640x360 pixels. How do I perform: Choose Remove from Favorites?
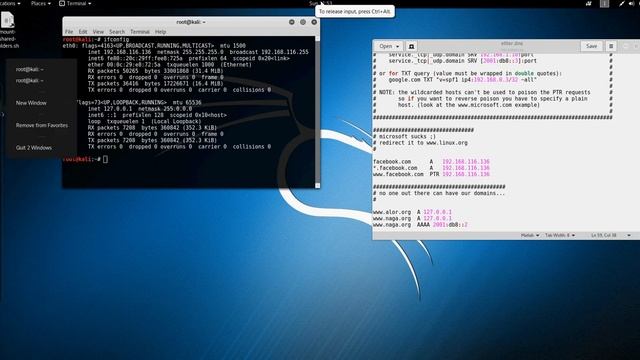42,125
